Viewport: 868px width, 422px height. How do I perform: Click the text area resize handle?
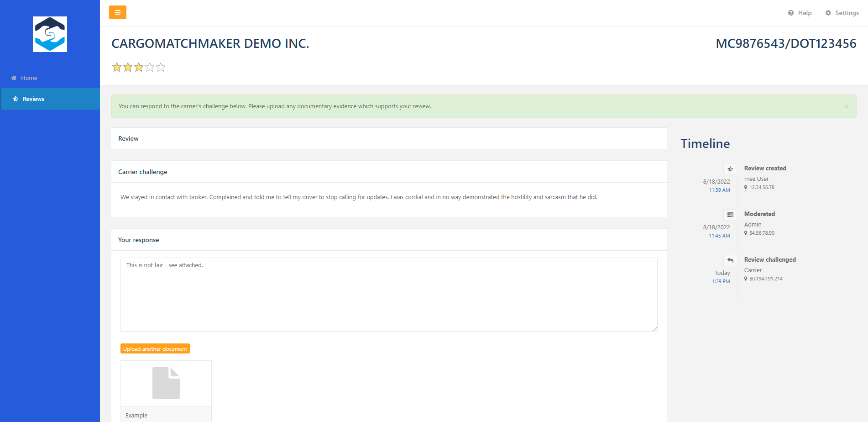tap(655, 329)
